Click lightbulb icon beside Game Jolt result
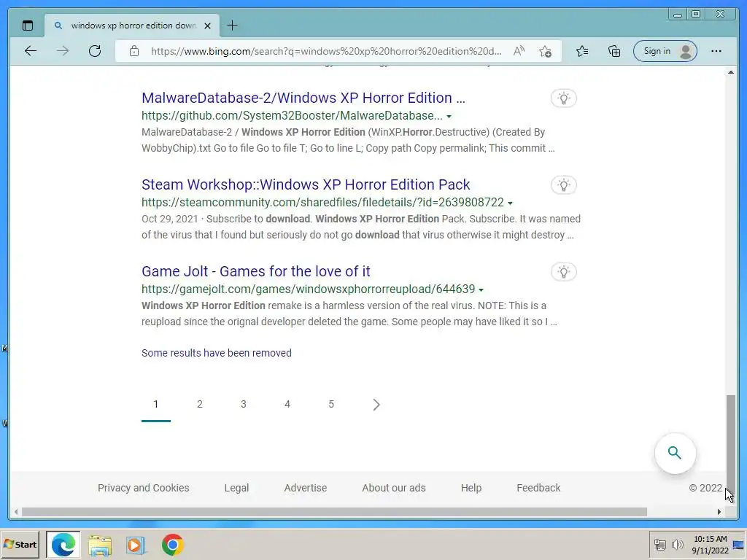The image size is (747, 560). (x=564, y=272)
